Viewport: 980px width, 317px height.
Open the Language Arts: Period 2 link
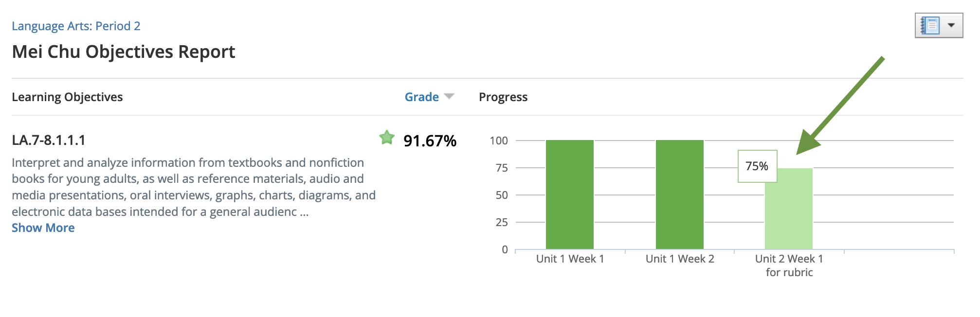(x=76, y=26)
